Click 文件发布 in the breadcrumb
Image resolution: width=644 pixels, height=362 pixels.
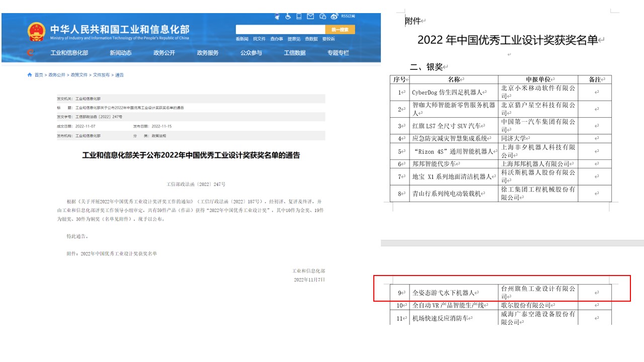tap(101, 75)
